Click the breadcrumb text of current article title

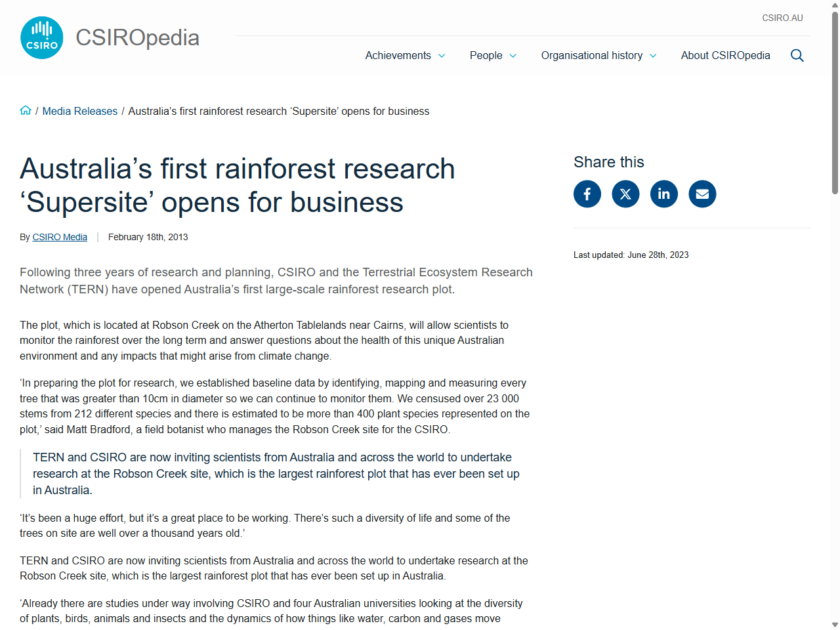click(x=279, y=112)
